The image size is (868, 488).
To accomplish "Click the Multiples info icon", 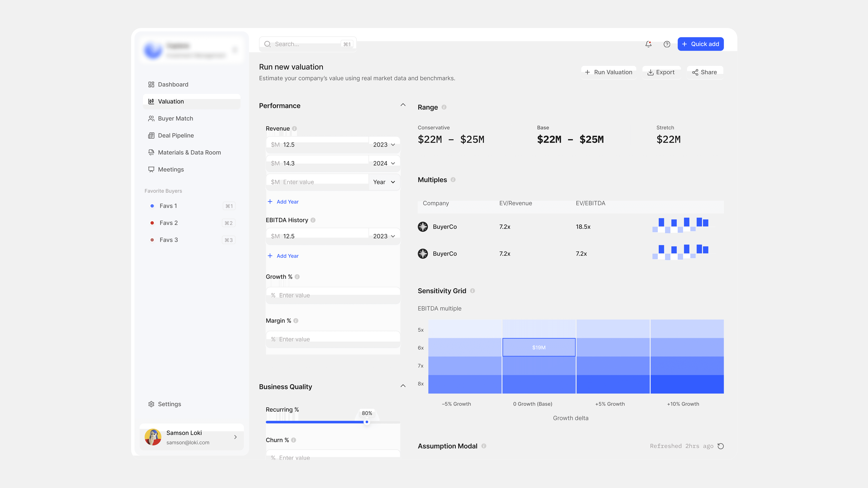I will point(453,179).
